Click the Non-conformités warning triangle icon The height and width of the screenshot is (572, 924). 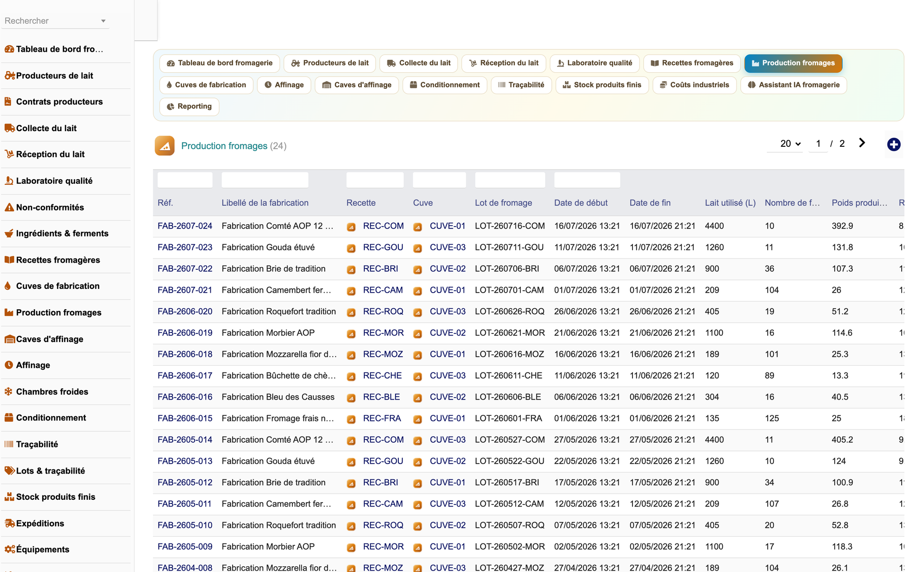tap(9, 208)
